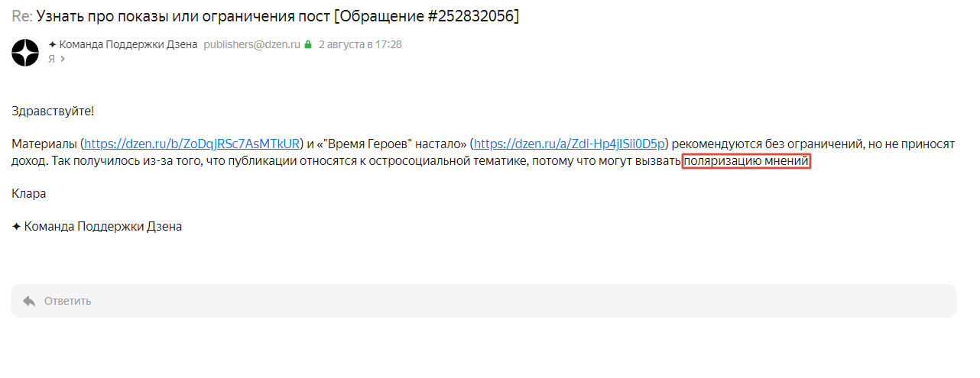Open the dzen.ru/a/Zdi-Hp4jISii0D5p link
The image size is (980, 378).
[570, 144]
